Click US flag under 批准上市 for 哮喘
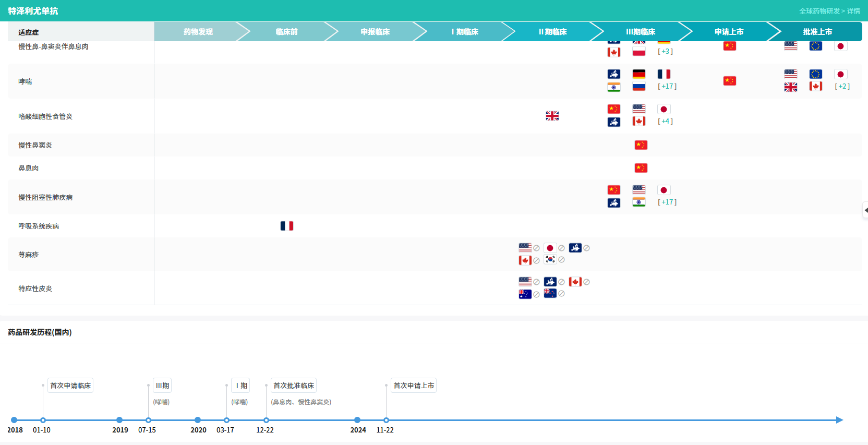 791,74
